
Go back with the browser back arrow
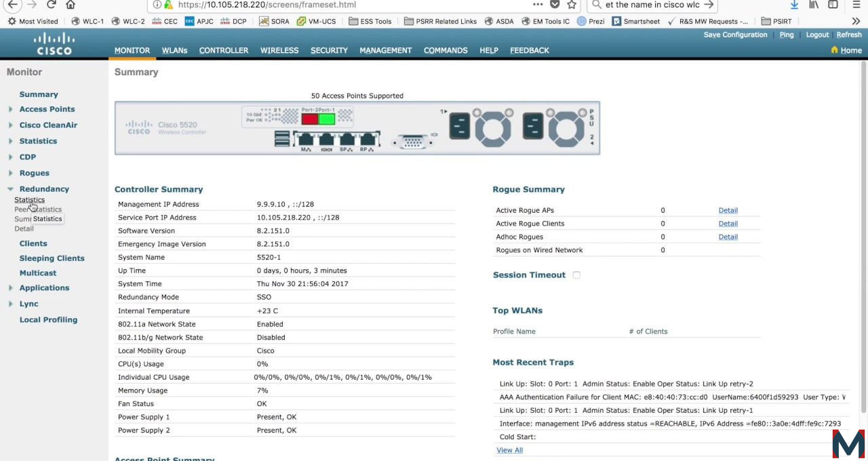pyautogui.click(x=12, y=4)
